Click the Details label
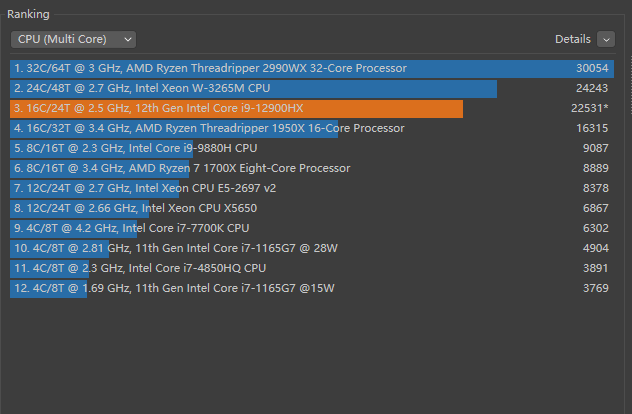Image resolution: width=632 pixels, height=414 pixels. pyautogui.click(x=573, y=39)
